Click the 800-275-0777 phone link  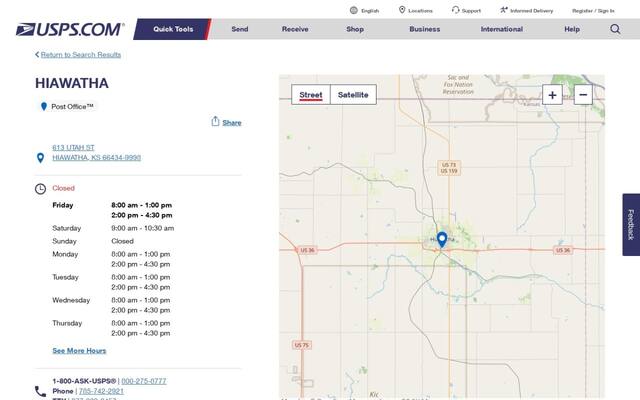tap(144, 381)
